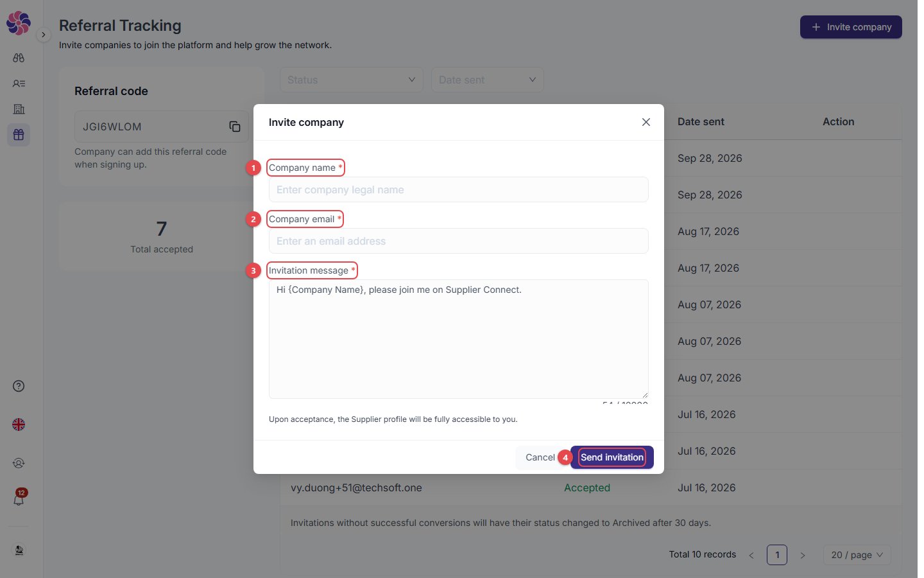Image resolution: width=924 pixels, height=578 pixels.
Task: Open the binoculars search icon in sidebar
Action: pos(19,58)
